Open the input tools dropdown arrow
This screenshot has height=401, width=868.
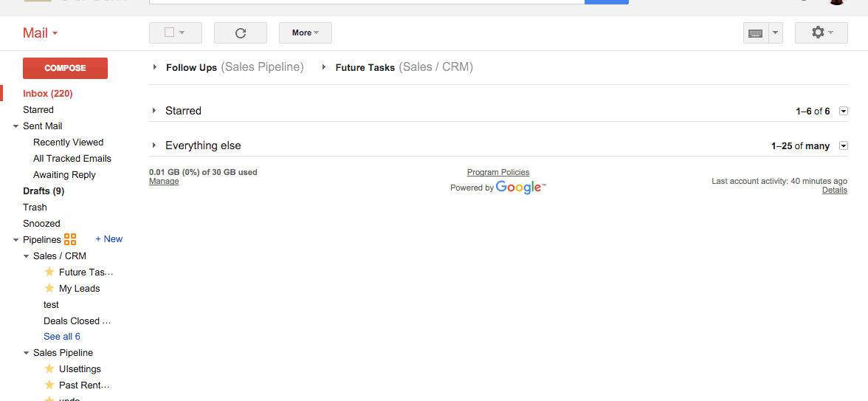[x=776, y=33]
